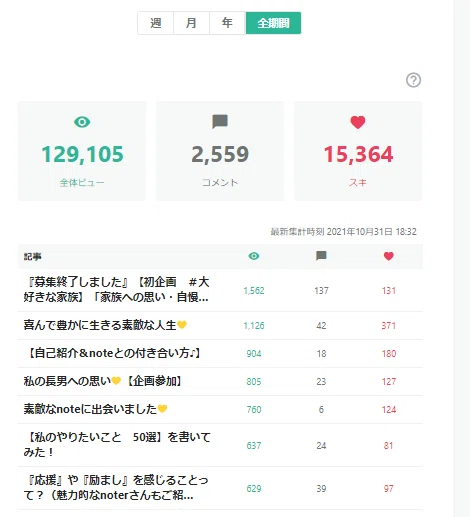
Task: Open article 喜んで豊かに生きる素敵な人生
Action: click(105, 325)
